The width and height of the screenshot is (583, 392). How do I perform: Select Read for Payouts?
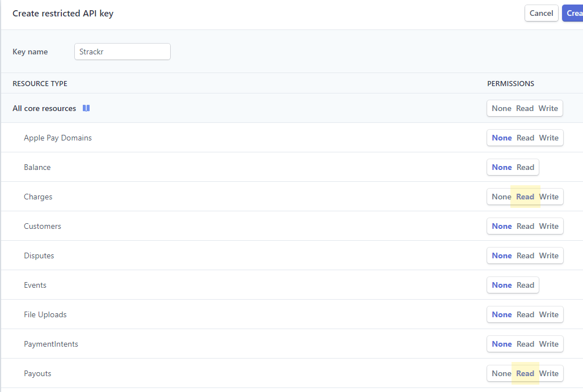pyautogui.click(x=525, y=373)
